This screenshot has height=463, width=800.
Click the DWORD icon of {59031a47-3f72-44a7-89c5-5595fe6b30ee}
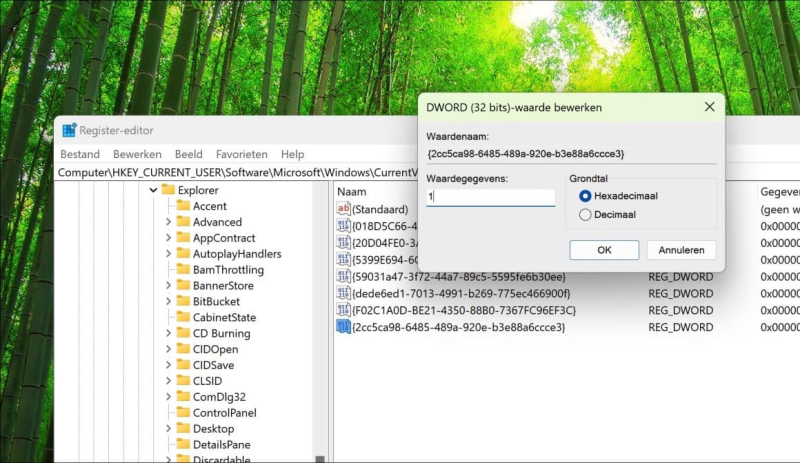pyautogui.click(x=343, y=276)
